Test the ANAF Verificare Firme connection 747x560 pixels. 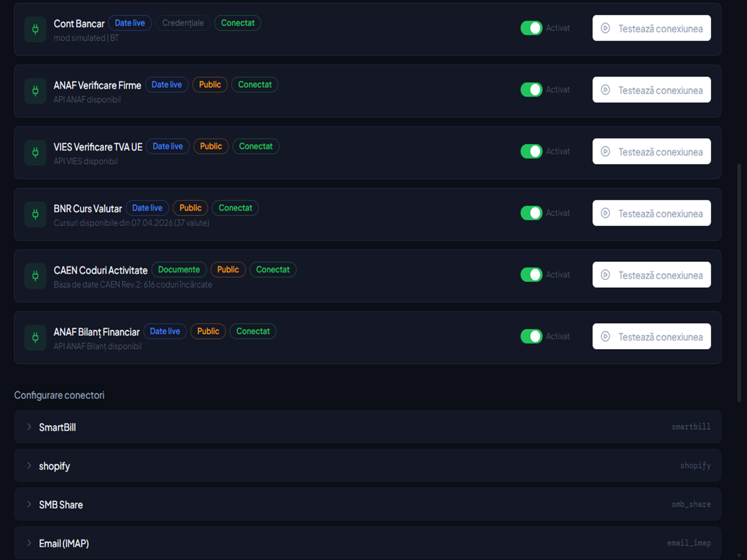click(652, 90)
